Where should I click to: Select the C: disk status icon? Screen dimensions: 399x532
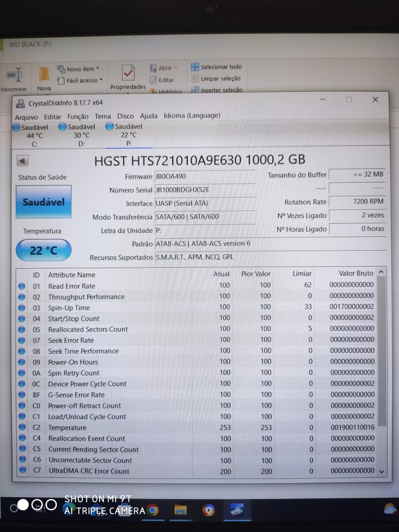coord(16,127)
